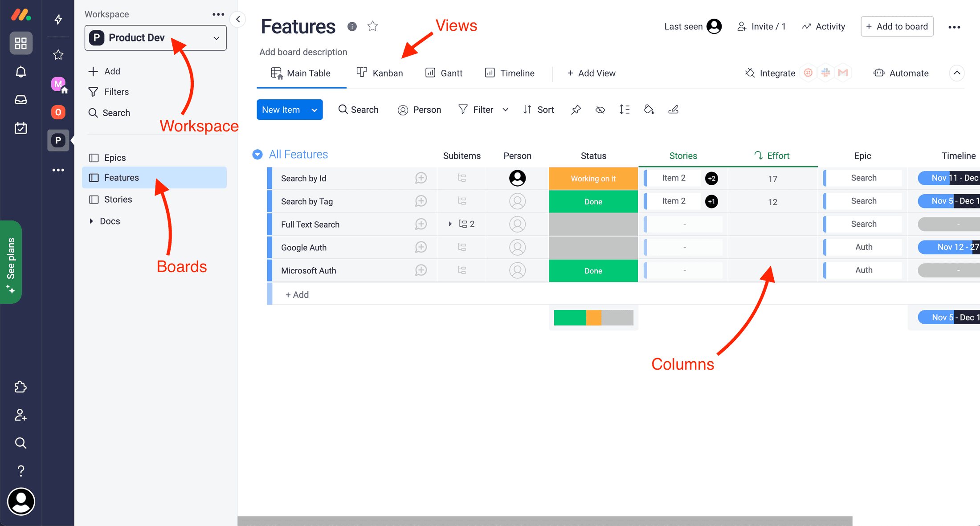
Task: Click Add View to create a new view
Action: (x=592, y=73)
